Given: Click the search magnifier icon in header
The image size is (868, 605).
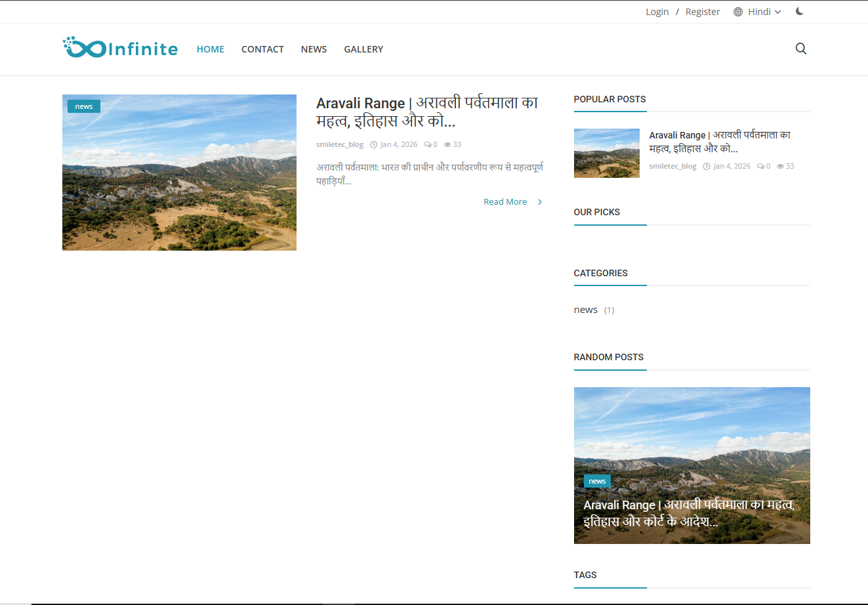Looking at the screenshot, I should click(800, 49).
